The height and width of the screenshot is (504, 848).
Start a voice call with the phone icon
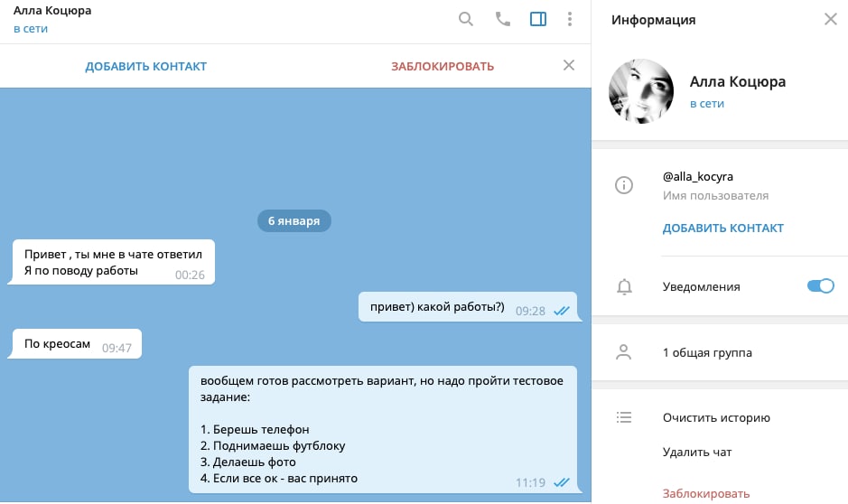[x=502, y=20]
